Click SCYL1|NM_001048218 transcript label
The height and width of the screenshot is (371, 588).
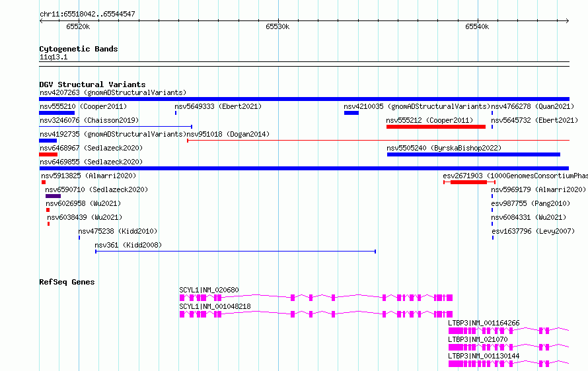(215, 306)
